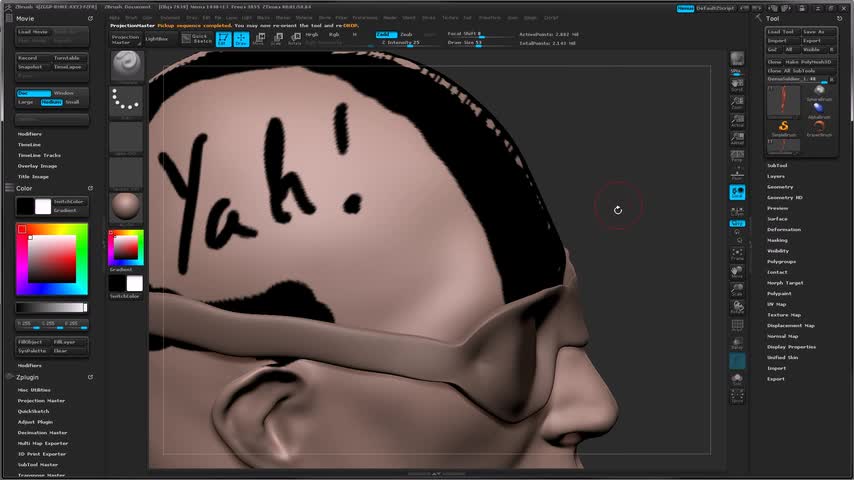Screen dimensions: 854x480
Task: Open the stroke type dots selector
Action: (126, 101)
